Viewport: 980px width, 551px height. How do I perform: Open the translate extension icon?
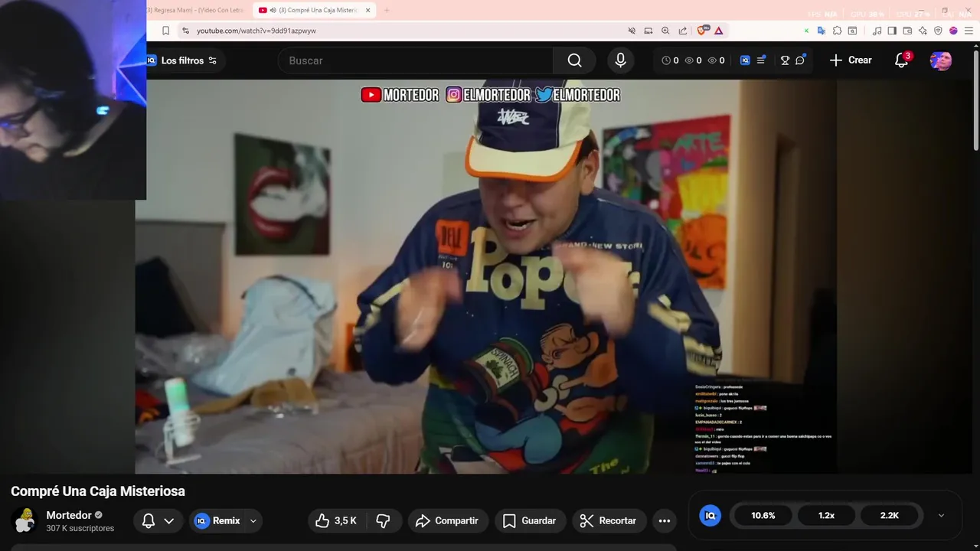click(822, 31)
